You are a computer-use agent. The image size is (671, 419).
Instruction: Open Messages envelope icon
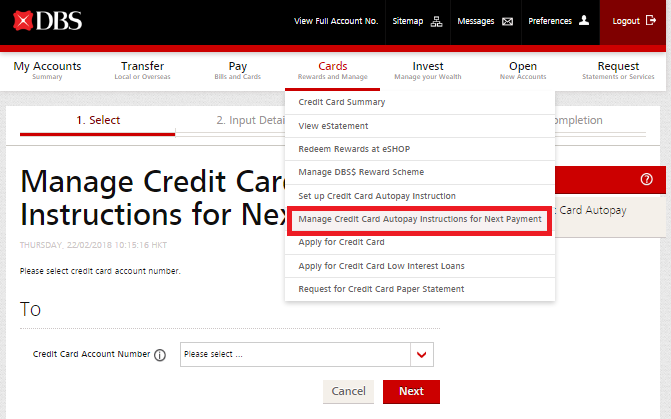(507, 21)
